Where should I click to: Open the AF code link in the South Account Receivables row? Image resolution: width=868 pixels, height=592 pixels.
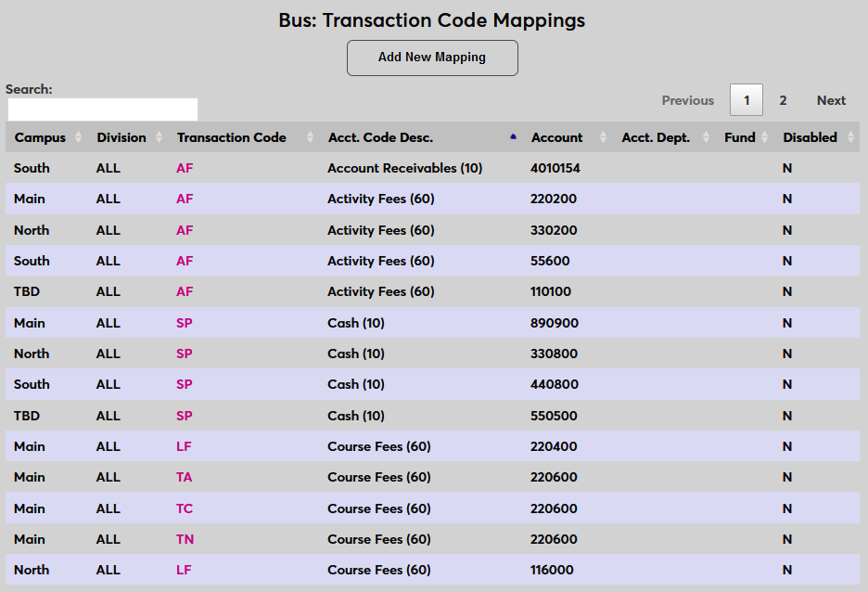[x=184, y=168]
